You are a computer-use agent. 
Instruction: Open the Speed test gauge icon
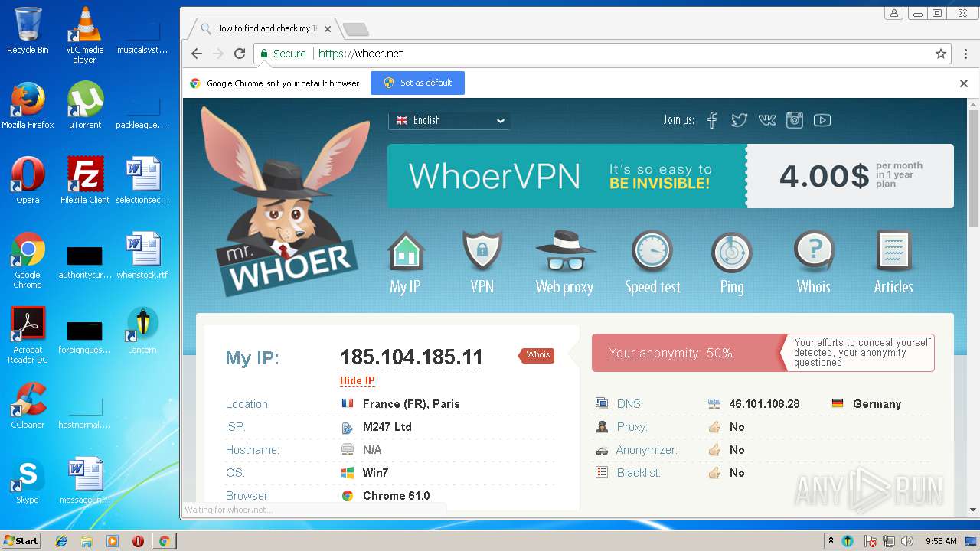652,252
